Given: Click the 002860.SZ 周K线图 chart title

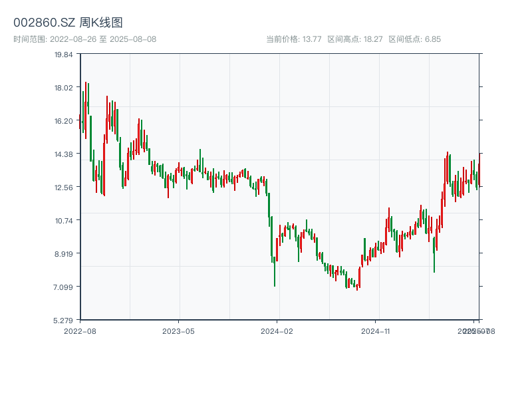Looking at the screenshot, I should [x=68, y=23].
